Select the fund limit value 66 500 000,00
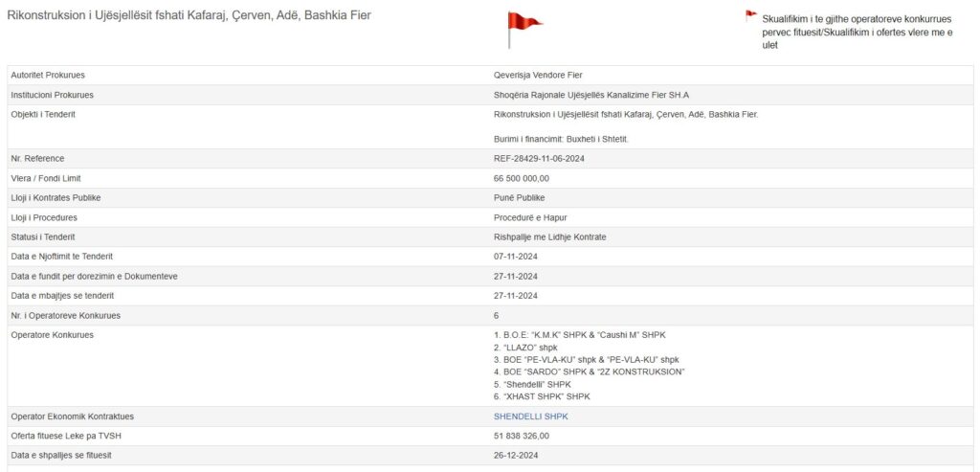Screen dimensions: 980x472 click(x=521, y=178)
